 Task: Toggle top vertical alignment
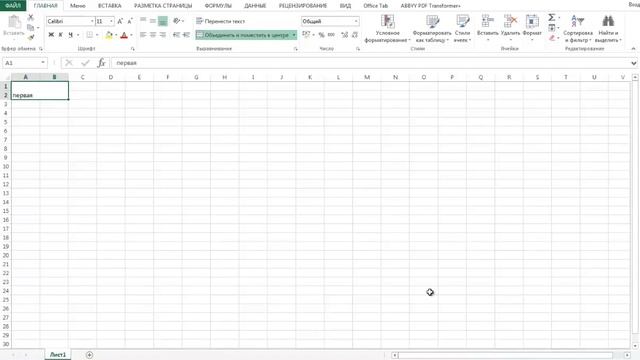(x=143, y=21)
